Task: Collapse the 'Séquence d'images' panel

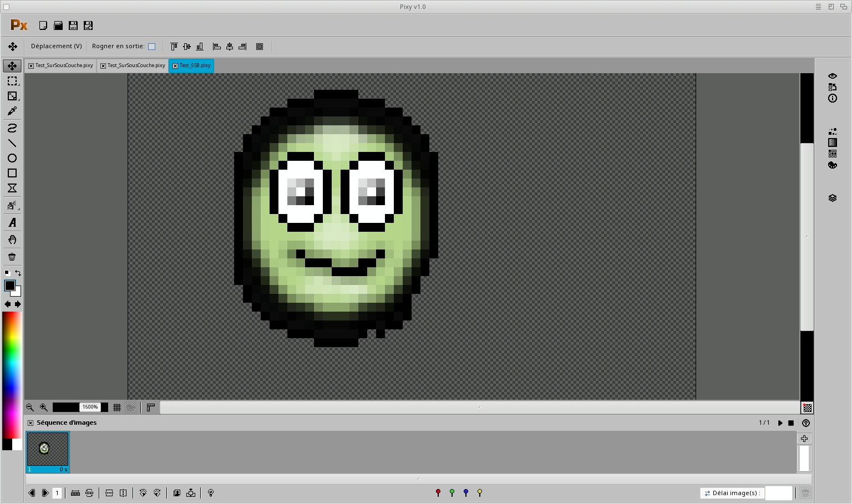Action: (31, 423)
